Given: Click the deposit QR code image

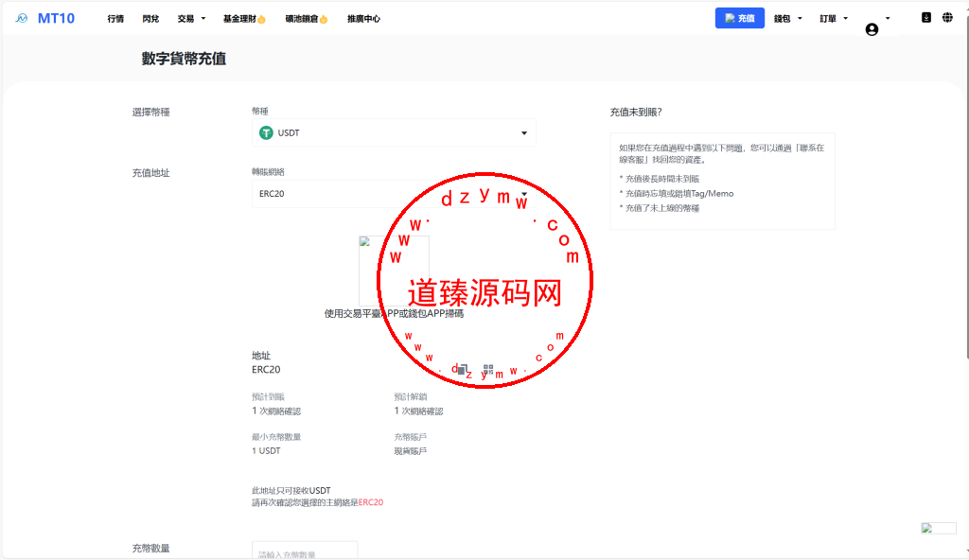Looking at the screenshot, I should [394, 271].
